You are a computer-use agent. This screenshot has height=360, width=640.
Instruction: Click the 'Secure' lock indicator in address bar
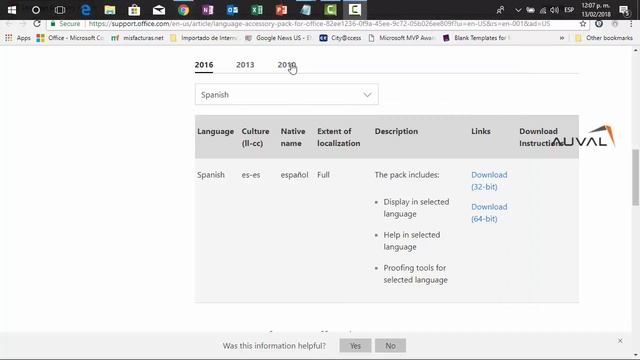[x=65, y=24]
